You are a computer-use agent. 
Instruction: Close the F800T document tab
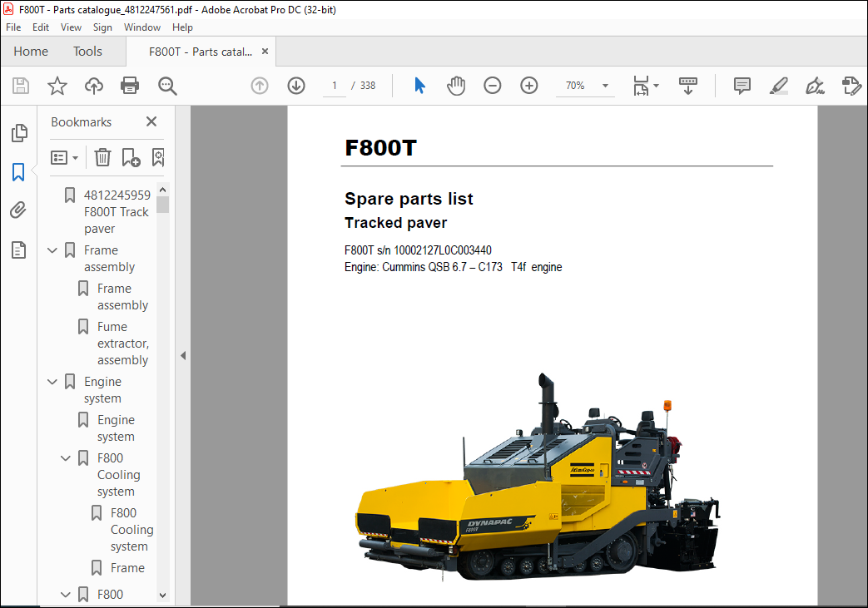click(x=265, y=52)
